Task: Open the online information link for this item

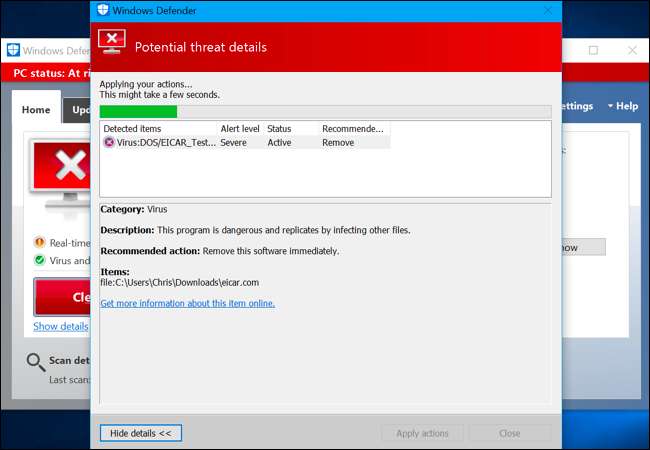Action: 187,303
